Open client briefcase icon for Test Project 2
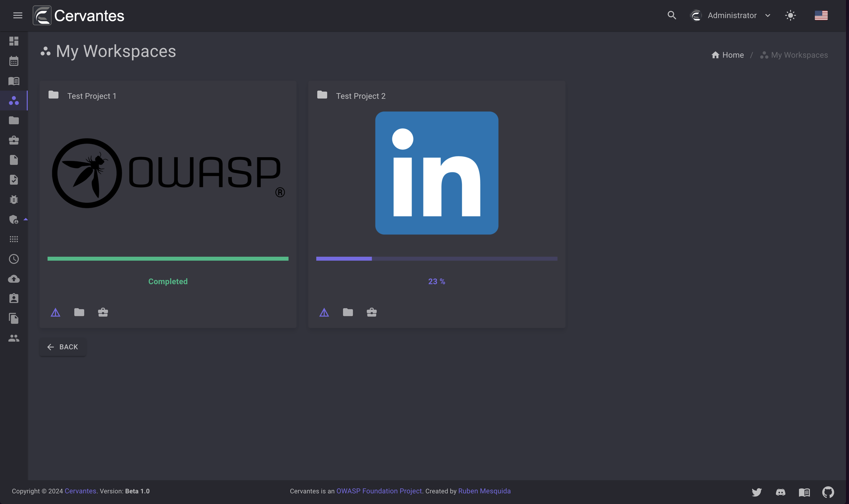Image resolution: width=849 pixels, height=504 pixels. click(x=372, y=312)
